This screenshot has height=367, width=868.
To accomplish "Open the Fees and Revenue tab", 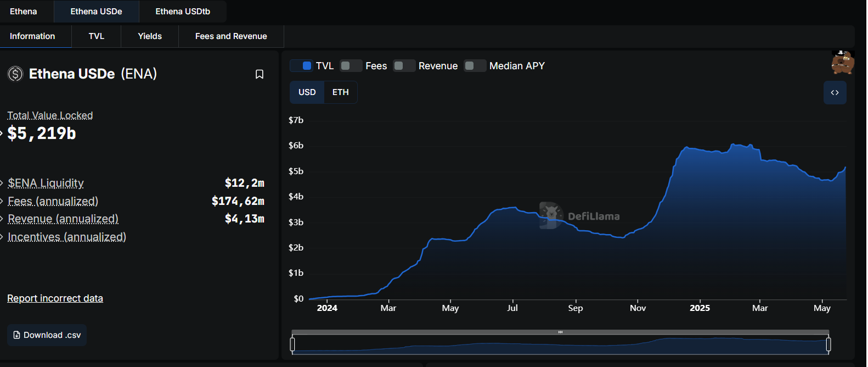I will pyautogui.click(x=231, y=36).
